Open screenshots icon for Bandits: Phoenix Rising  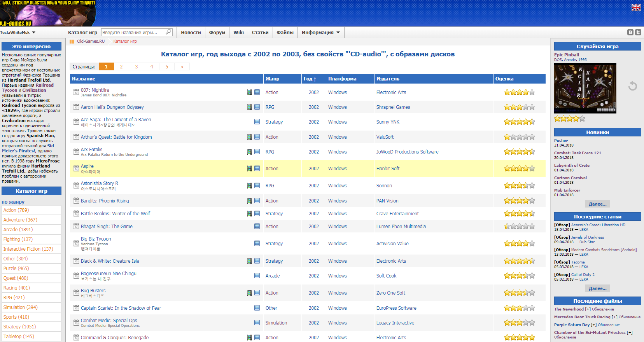click(249, 201)
